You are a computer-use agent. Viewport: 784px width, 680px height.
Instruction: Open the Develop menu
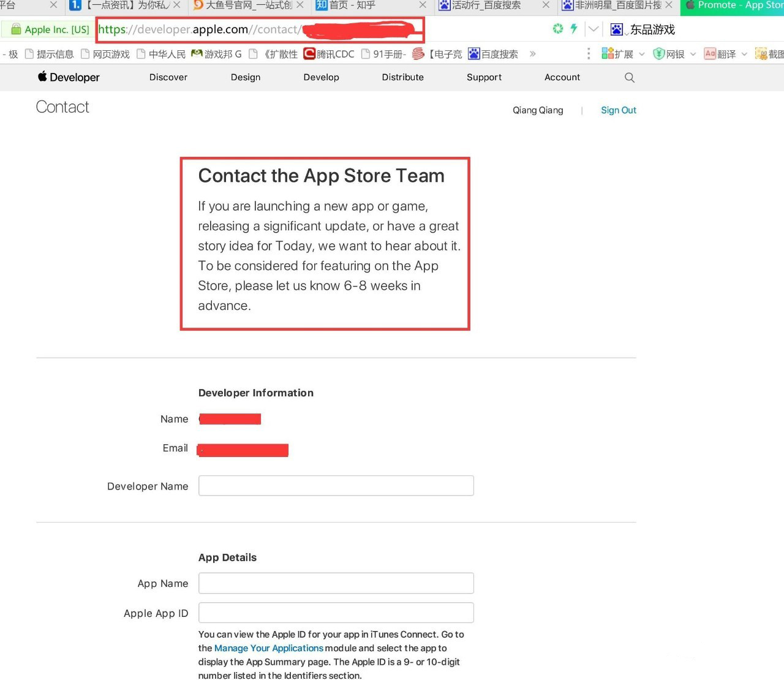tap(322, 77)
